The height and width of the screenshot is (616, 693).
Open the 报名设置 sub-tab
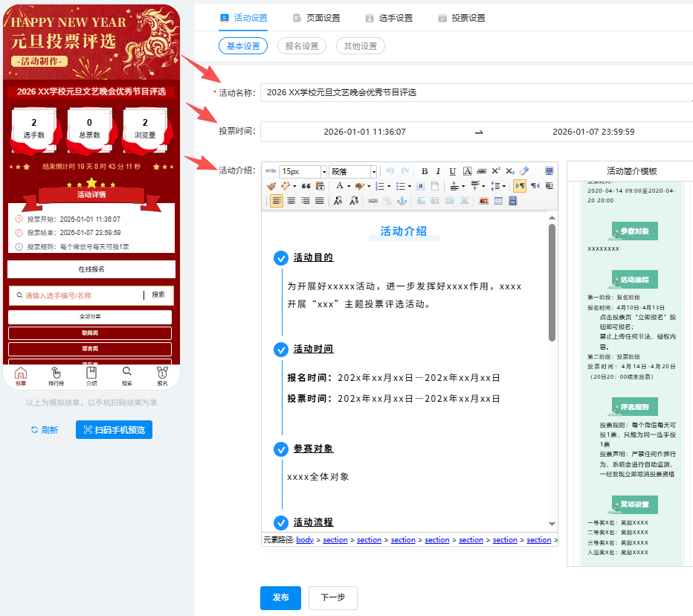(x=302, y=46)
